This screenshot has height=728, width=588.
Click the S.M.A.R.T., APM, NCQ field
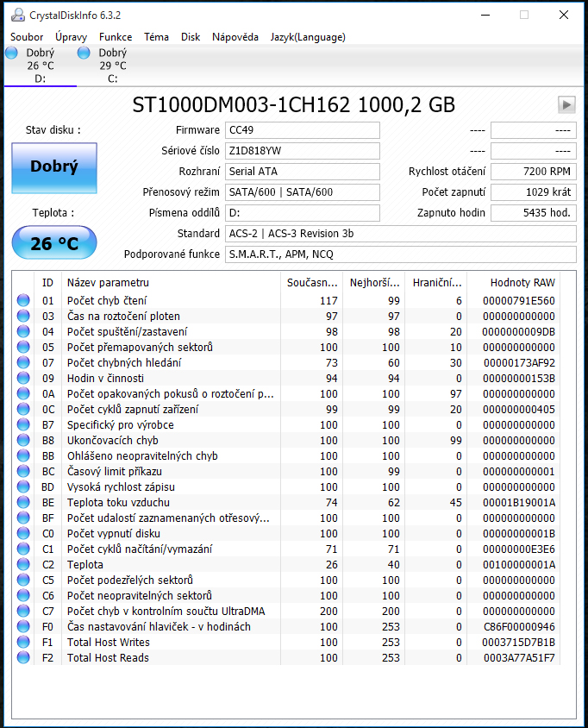point(401,254)
